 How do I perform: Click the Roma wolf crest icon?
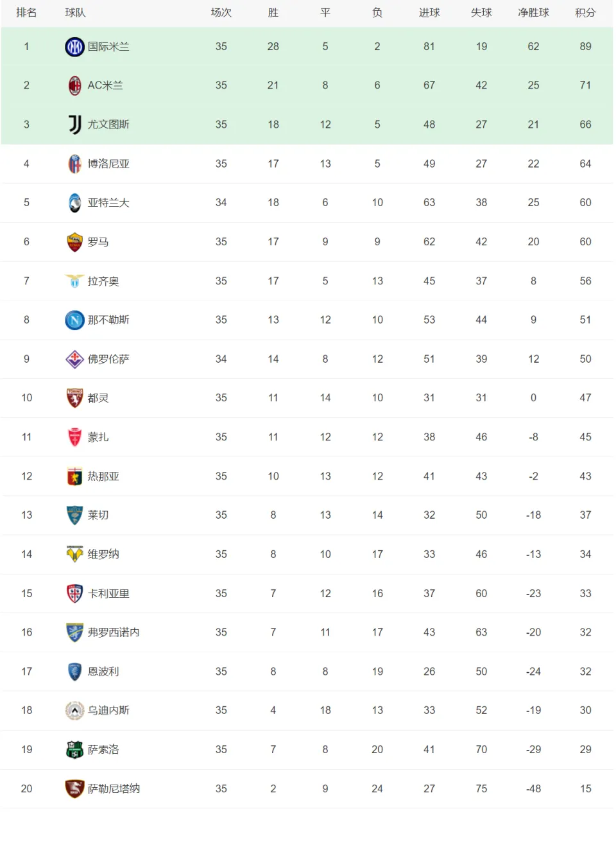[x=74, y=242]
